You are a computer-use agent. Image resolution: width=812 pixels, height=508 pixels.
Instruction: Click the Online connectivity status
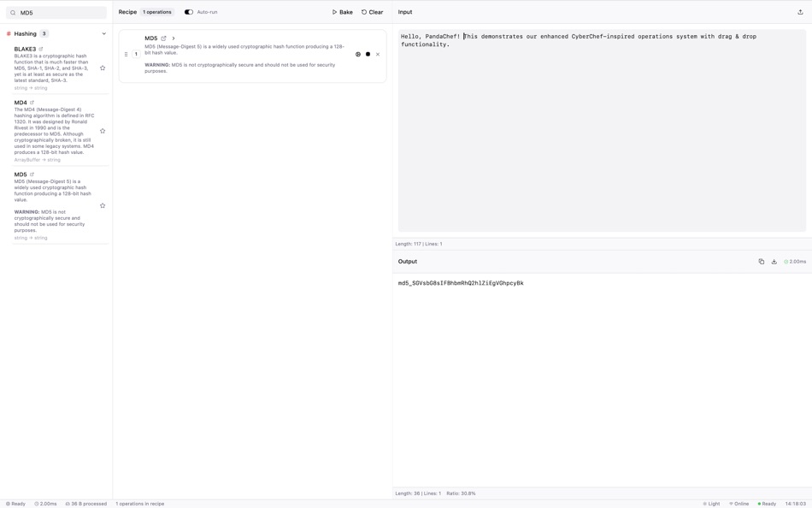tap(738, 504)
